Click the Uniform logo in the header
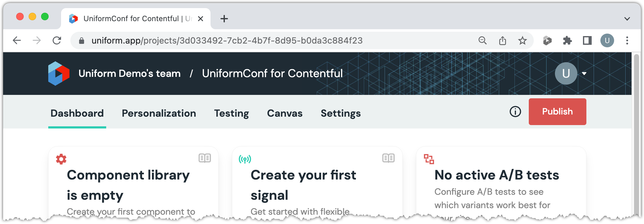644x224 pixels. (x=59, y=73)
